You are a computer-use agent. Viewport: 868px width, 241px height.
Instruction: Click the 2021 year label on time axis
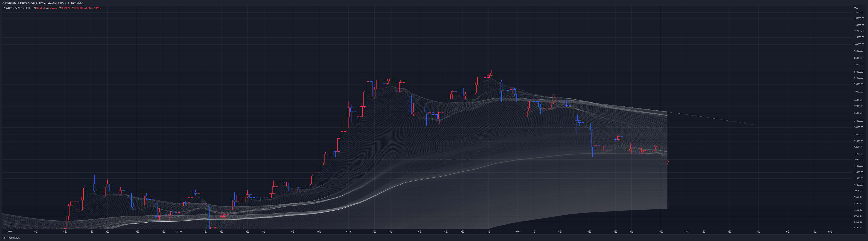(x=348, y=231)
